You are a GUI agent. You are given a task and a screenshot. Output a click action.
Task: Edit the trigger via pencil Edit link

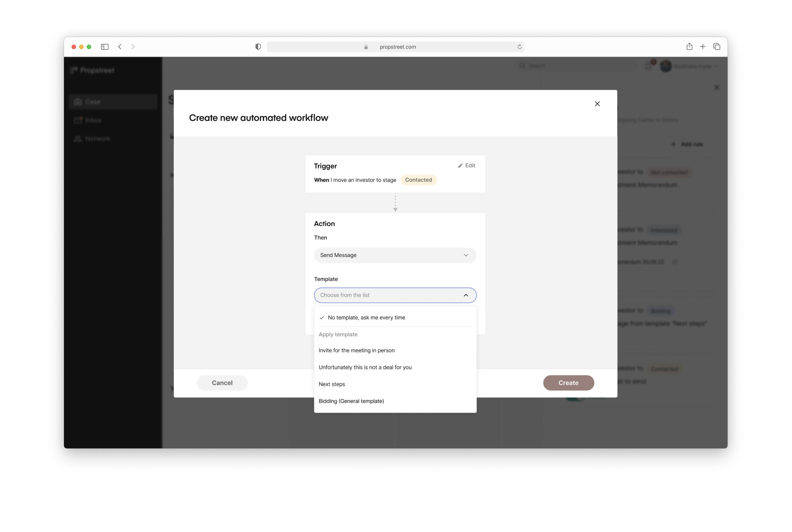pyautogui.click(x=467, y=165)
